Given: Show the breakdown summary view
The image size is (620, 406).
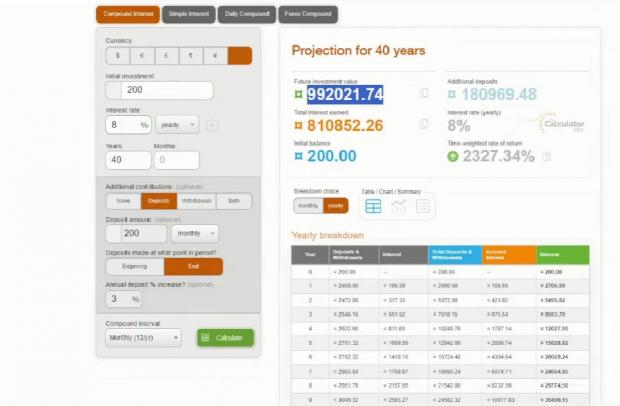Looking at the screenshot, I should (423, 206).
